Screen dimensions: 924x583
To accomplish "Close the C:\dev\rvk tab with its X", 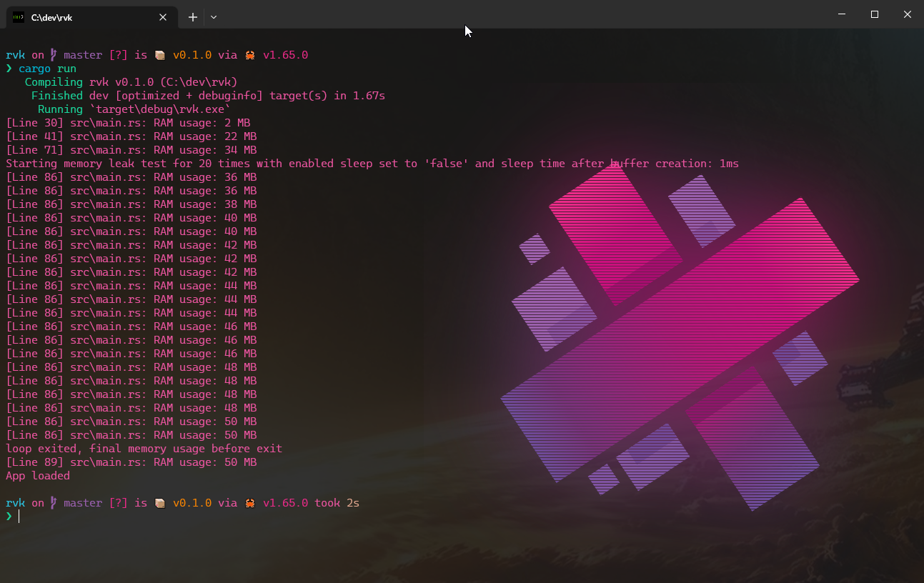I will click(163, 16).
